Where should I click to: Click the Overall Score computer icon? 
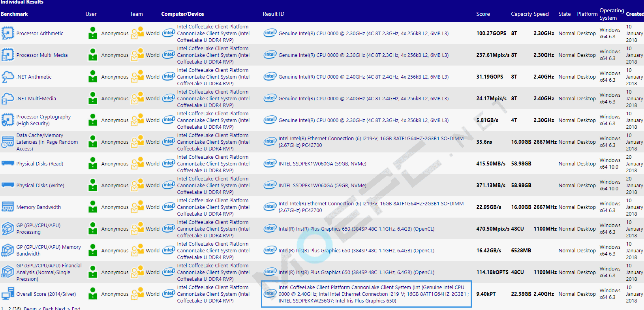click(8, 294)
